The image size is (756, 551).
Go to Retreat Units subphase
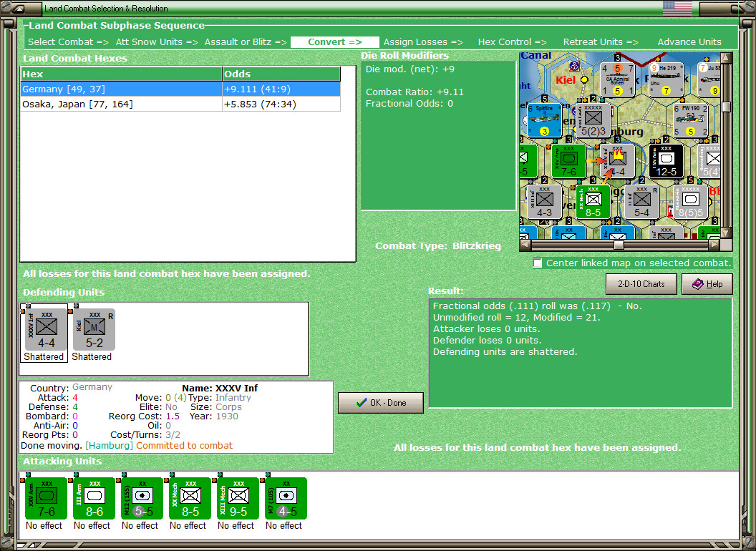601,42
